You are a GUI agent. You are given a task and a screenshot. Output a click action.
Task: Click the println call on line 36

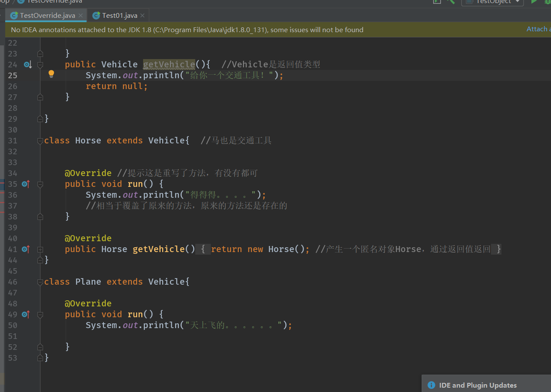[161, 195]
